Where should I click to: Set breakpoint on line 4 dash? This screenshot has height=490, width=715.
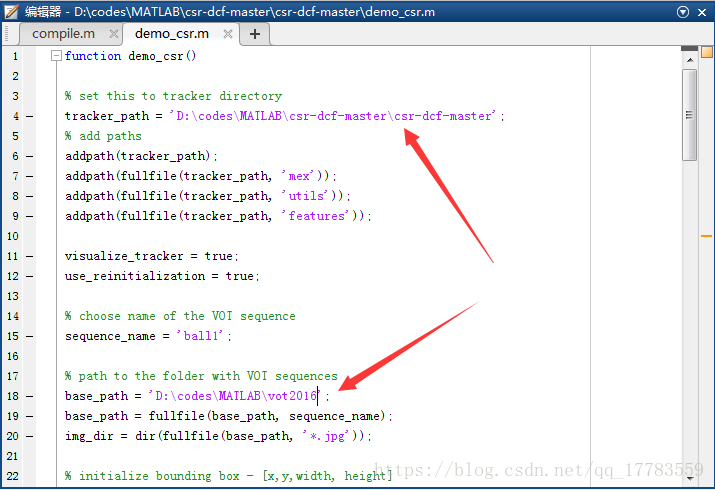click(29, 117)
